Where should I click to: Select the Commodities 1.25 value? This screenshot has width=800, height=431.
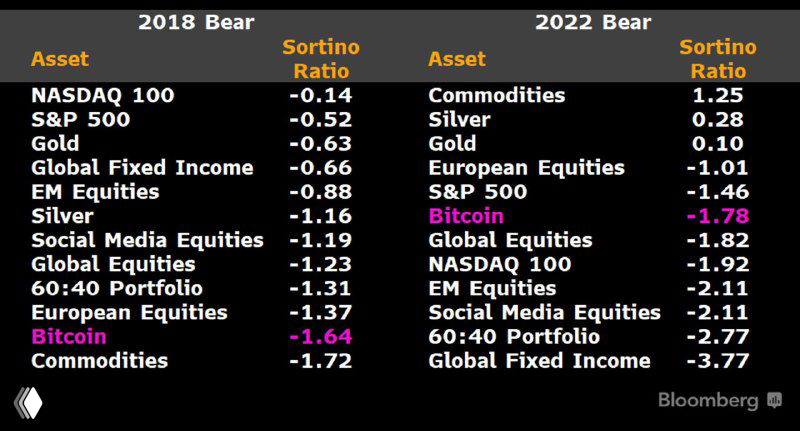[x=718, y=96]
